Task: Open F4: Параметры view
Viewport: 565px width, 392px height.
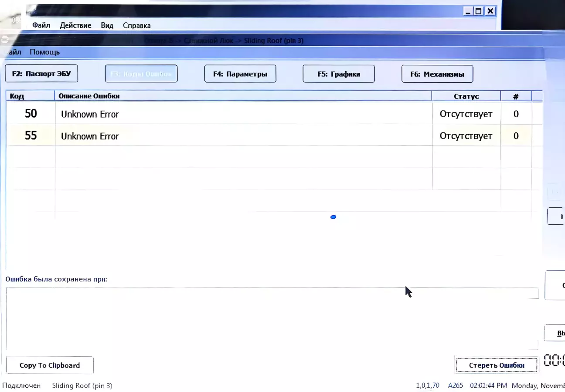Action: click(240, 74)
